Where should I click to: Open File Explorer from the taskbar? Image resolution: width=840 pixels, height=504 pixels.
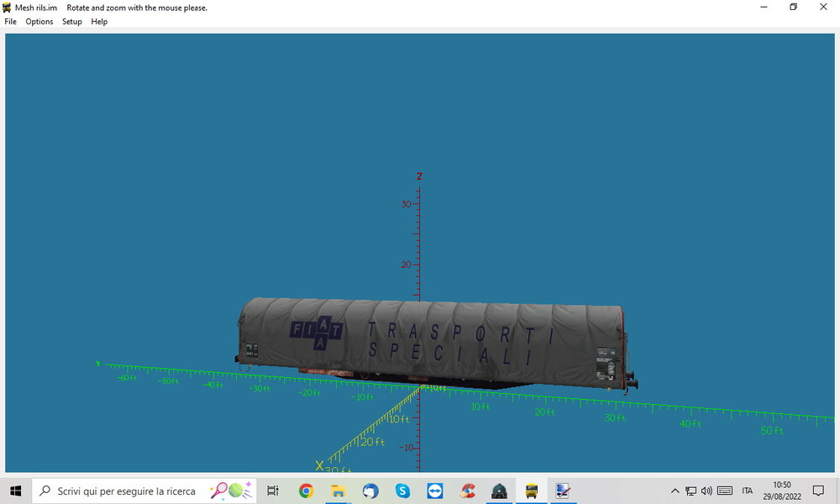pyautogui.click(x=338, y=491)
